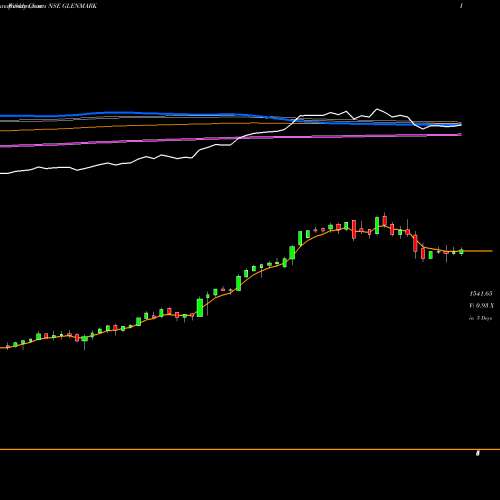Viewport: 500px width, 500px height.
Task: Click the V: 0.93 X volume label
Action: tap(482, 306)
